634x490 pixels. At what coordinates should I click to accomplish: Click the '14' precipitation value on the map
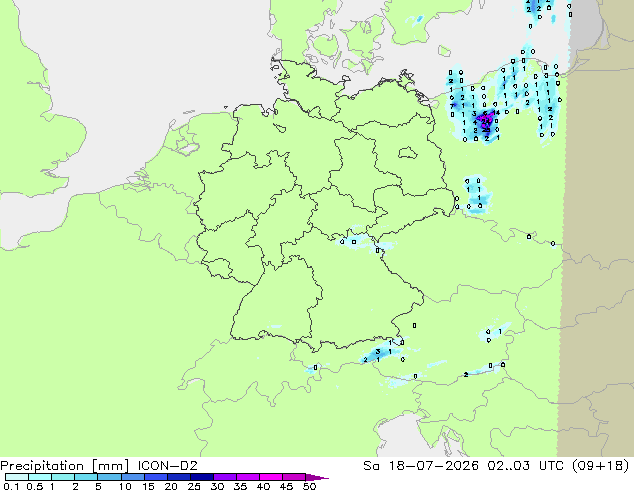[x=497, y=113]
